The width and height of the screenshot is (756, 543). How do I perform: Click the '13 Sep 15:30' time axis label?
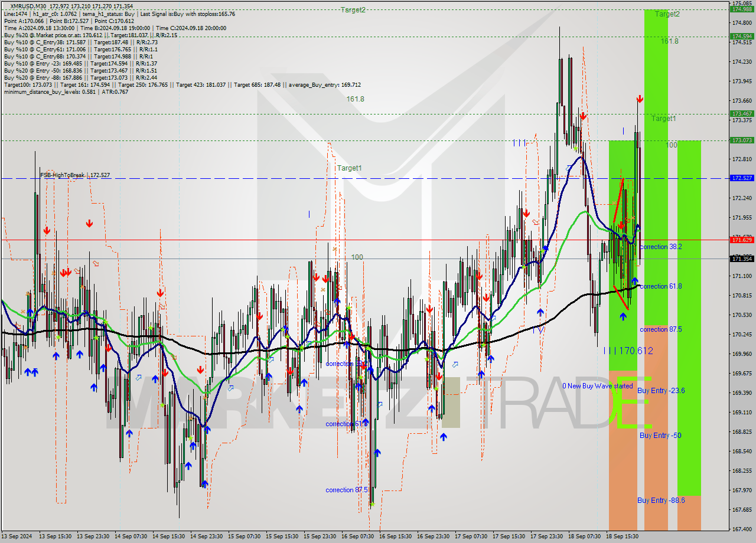(x=55, y=537)
